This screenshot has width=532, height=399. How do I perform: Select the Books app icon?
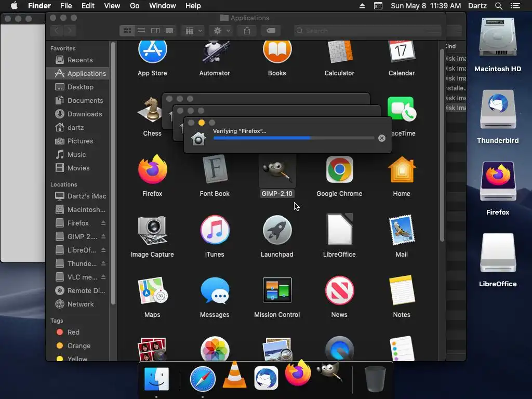pyautogui.click(x=277, y=51)
